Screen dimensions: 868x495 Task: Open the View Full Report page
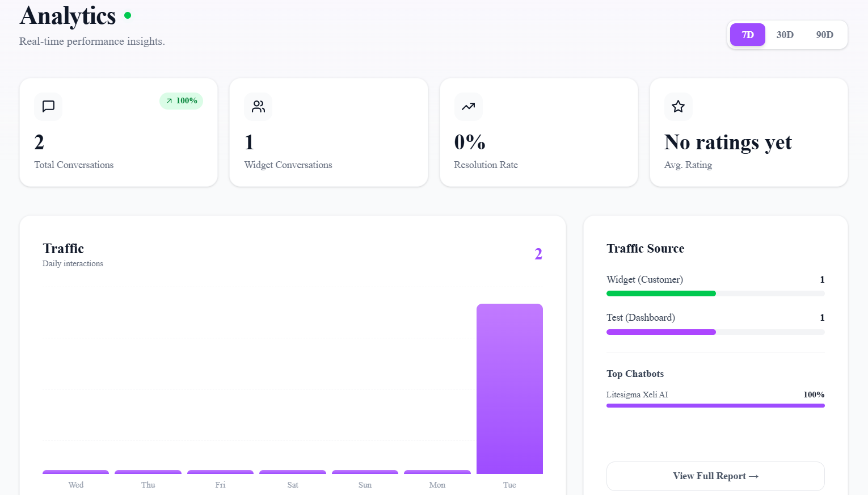tap(715, 476)
